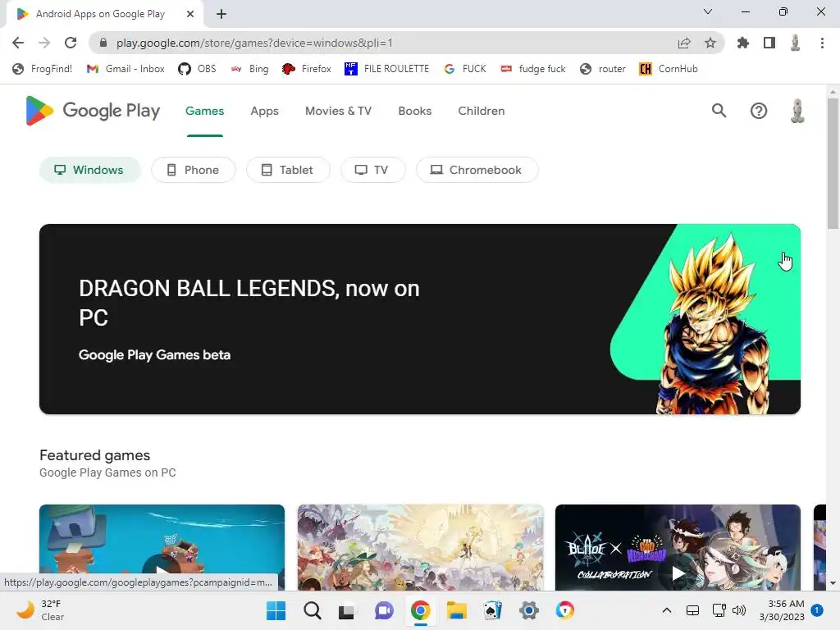Open Gmail - Inbox bookmark

pos(126,69)
